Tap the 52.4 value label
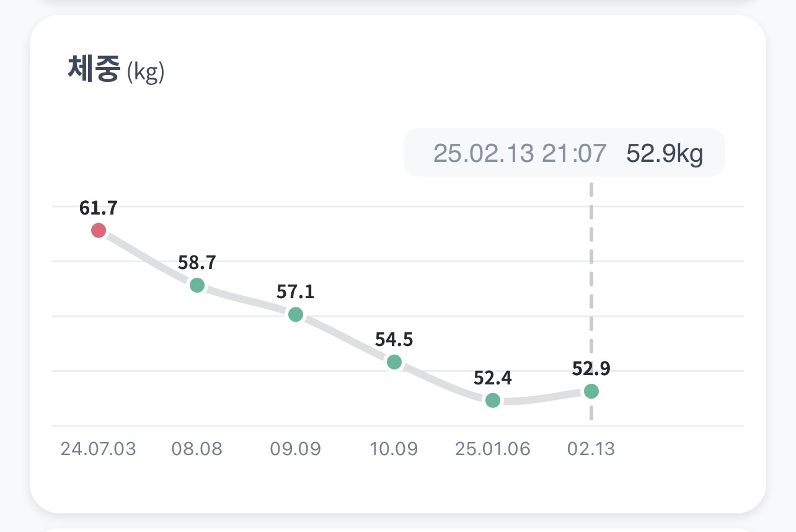This screenshot has height=532, width=796. coord(493,378)
